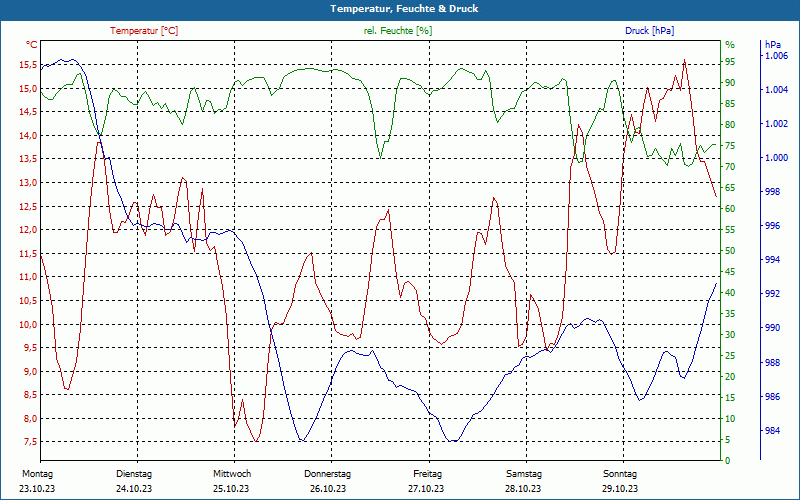The width and height of the screenshot is (800, 500).
Task: Select the blue 'Druck [hPa]' legend label
Action: pyautogui.click(x=649, y=31)
